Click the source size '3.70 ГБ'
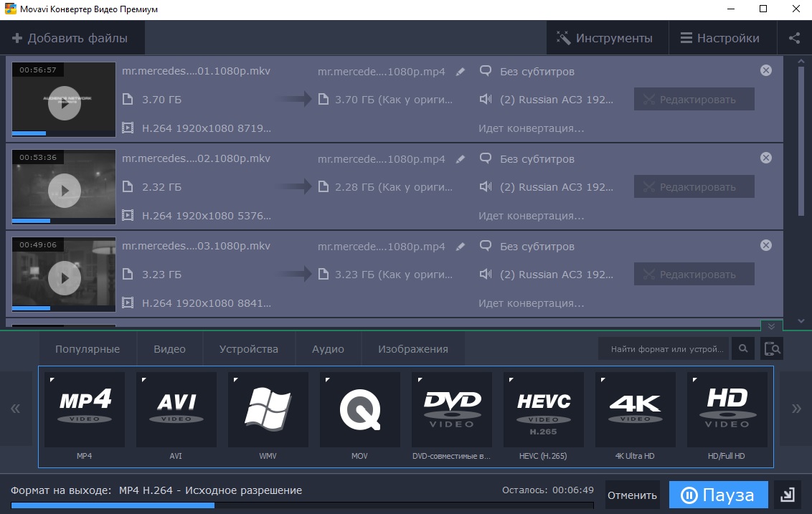 [x=161, y=100]
